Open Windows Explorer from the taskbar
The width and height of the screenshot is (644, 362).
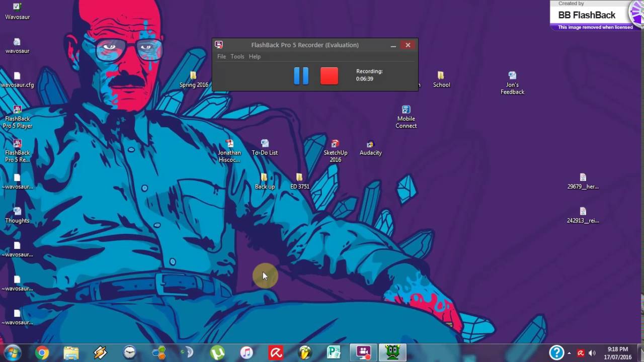click(71, 353)
